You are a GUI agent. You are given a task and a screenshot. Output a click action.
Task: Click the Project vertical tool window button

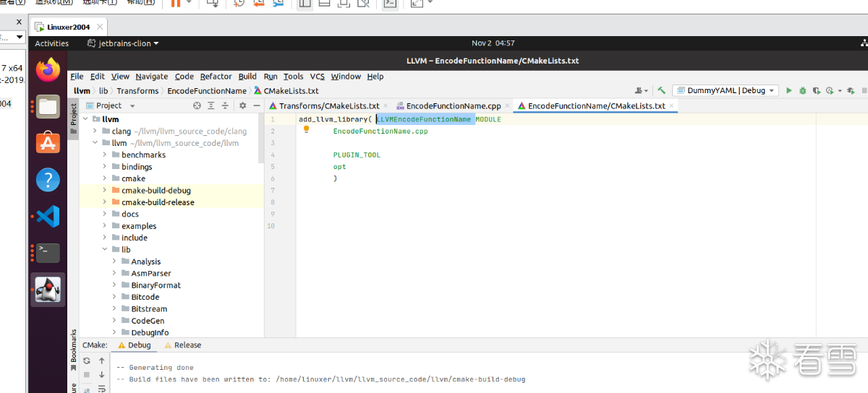[73, 118]
